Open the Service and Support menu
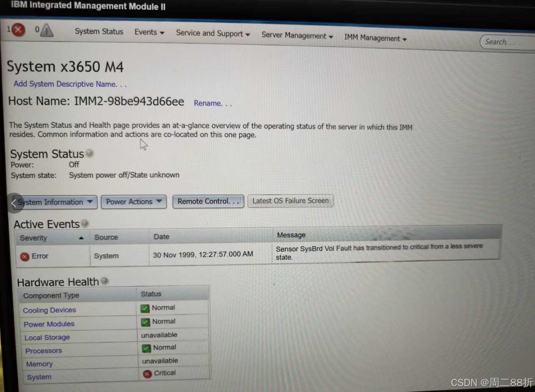Screen dimensions: 535x392 coord(213,34)
